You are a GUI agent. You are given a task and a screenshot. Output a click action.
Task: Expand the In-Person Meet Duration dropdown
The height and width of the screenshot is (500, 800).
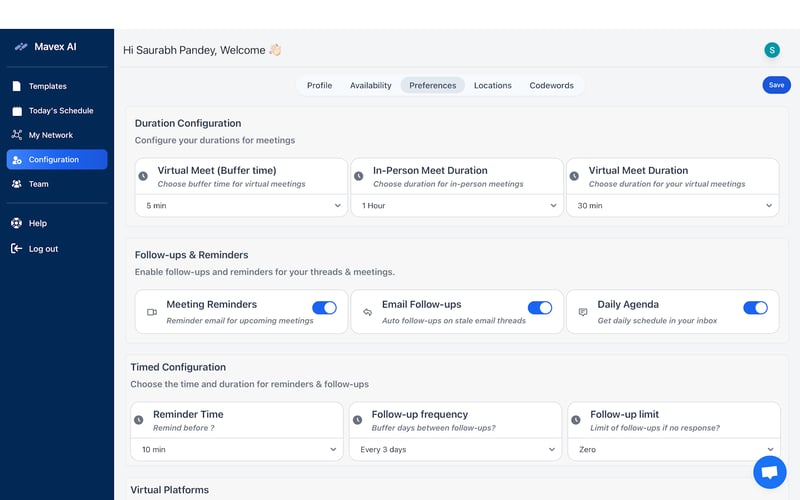pos(456,205)
